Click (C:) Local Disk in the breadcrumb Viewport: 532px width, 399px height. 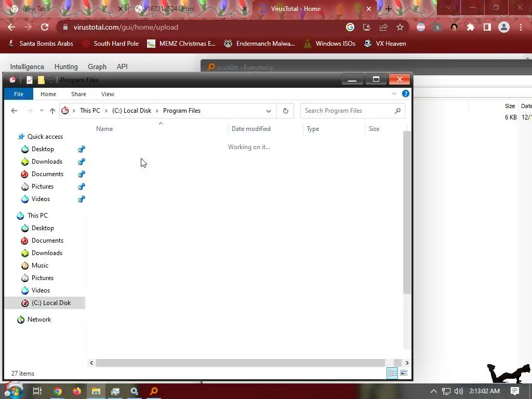(131, 111)
